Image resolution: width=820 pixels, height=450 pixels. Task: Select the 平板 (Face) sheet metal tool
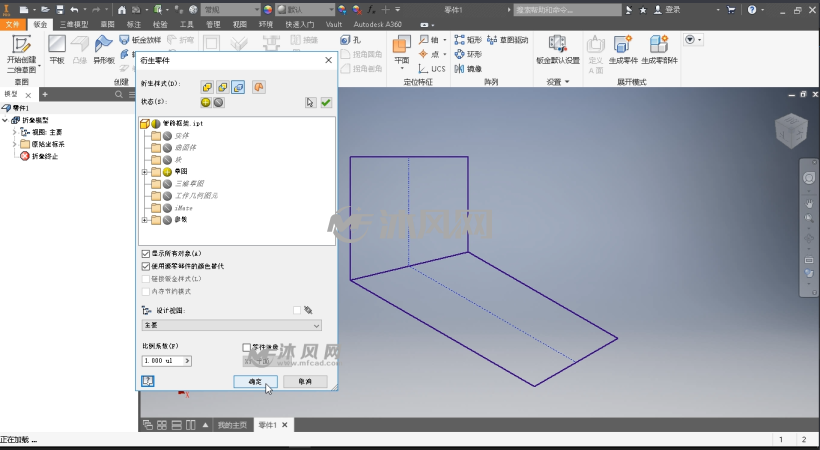[x=57, y=50]
